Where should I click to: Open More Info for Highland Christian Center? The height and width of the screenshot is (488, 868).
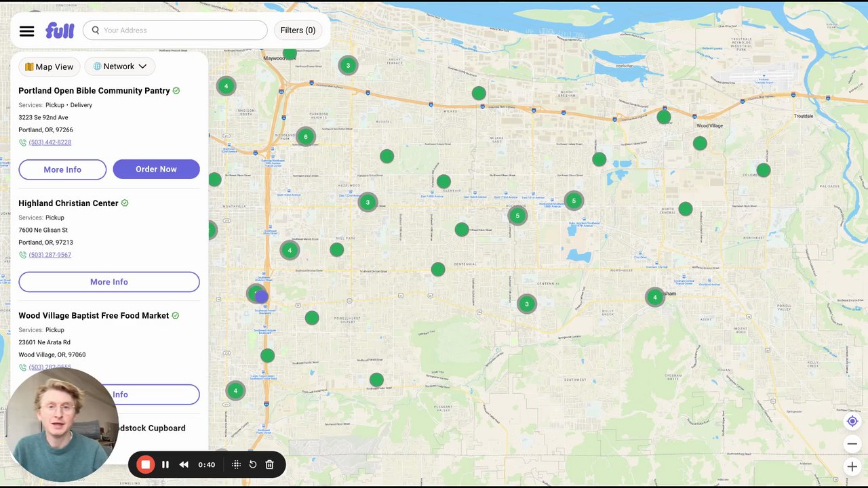point(109,282)
